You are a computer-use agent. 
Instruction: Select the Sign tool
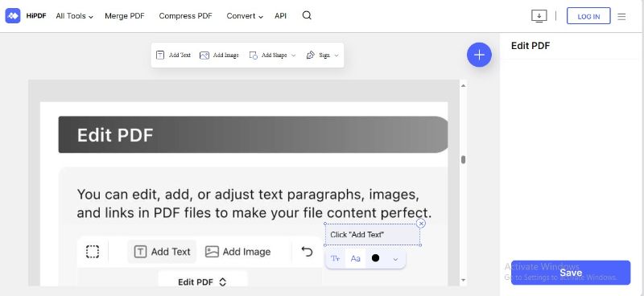click(x=318, y=55)
